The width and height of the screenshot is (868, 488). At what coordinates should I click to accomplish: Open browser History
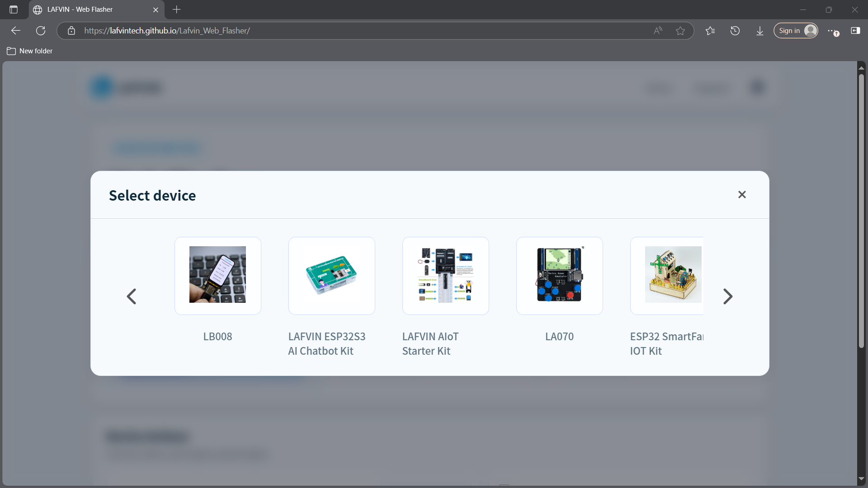pos(735,31)
